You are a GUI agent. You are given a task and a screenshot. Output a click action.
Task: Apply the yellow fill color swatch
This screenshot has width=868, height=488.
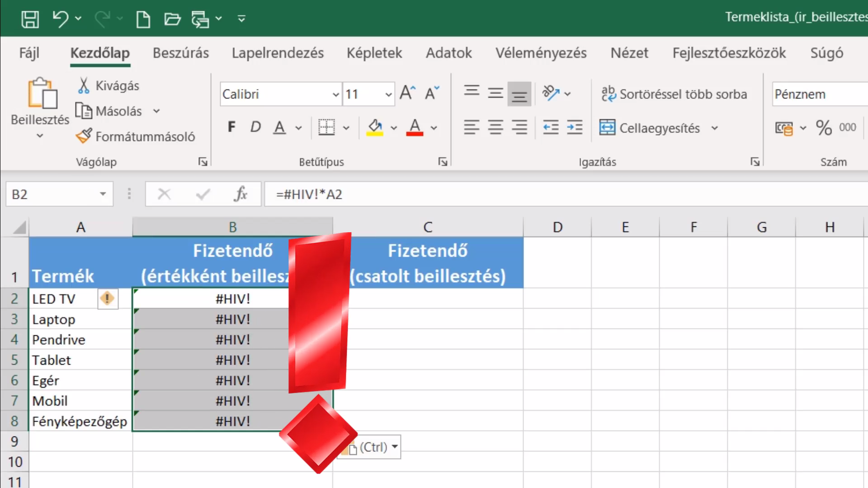tap(375, 128)
